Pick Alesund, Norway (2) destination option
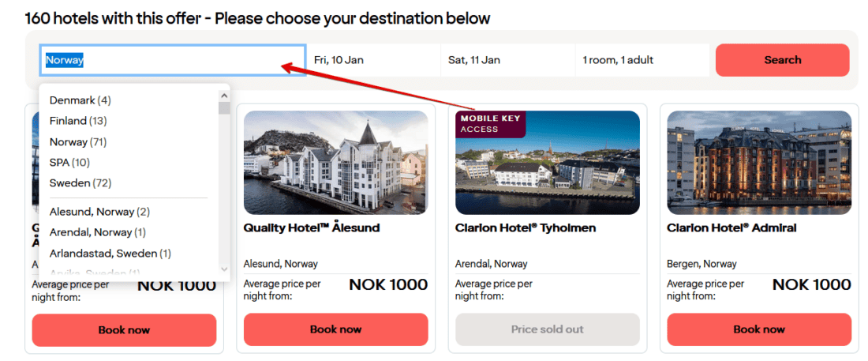The image size is (868, 361). coord(99,212)
